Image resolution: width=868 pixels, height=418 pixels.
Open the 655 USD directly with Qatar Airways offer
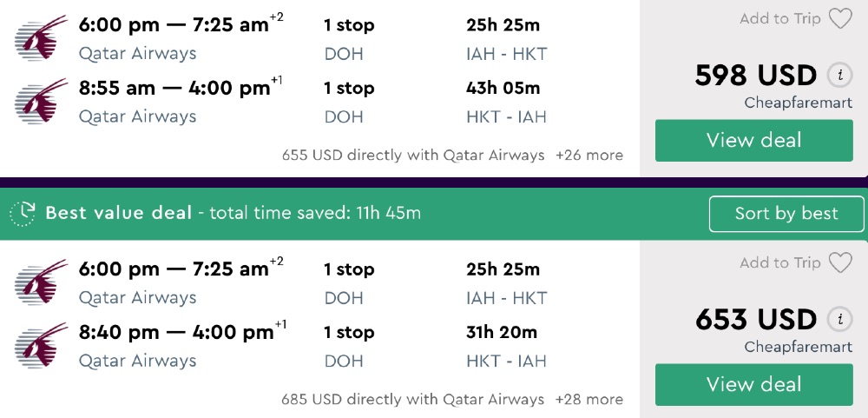point(413,156)
